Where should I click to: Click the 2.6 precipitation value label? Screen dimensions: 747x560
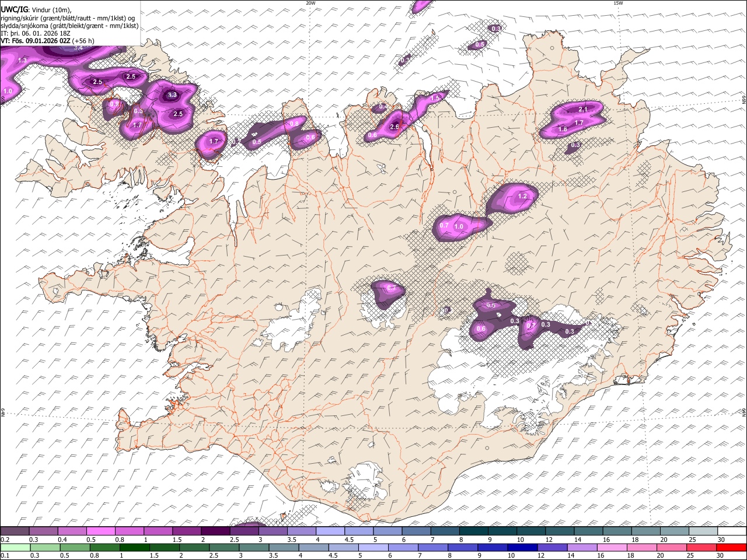[x=394, y=127]
